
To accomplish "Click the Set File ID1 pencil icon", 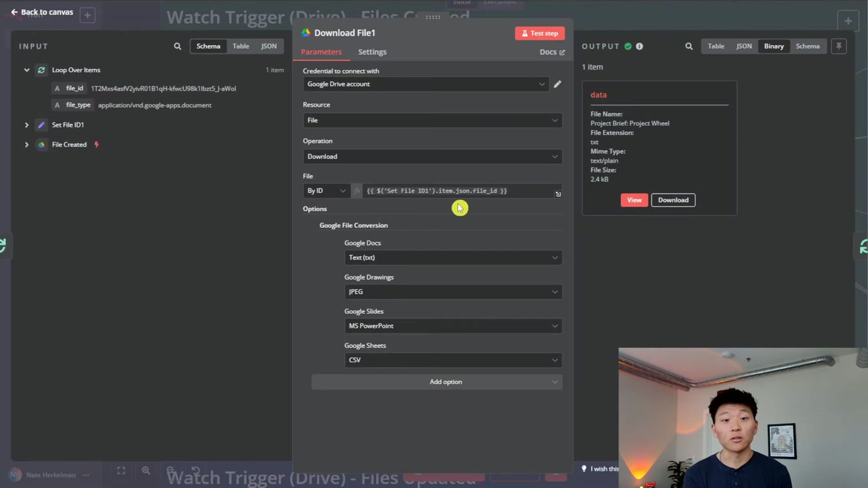I will click(41, 125).
